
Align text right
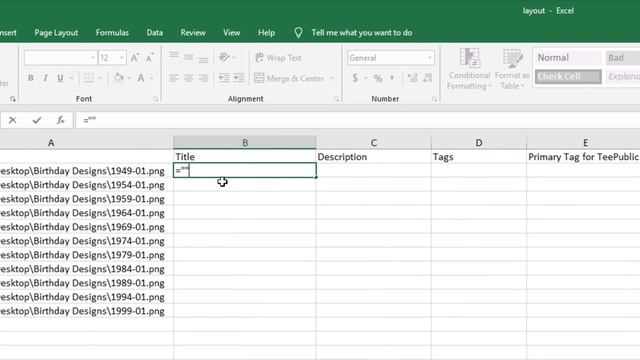tap(203, 78)
